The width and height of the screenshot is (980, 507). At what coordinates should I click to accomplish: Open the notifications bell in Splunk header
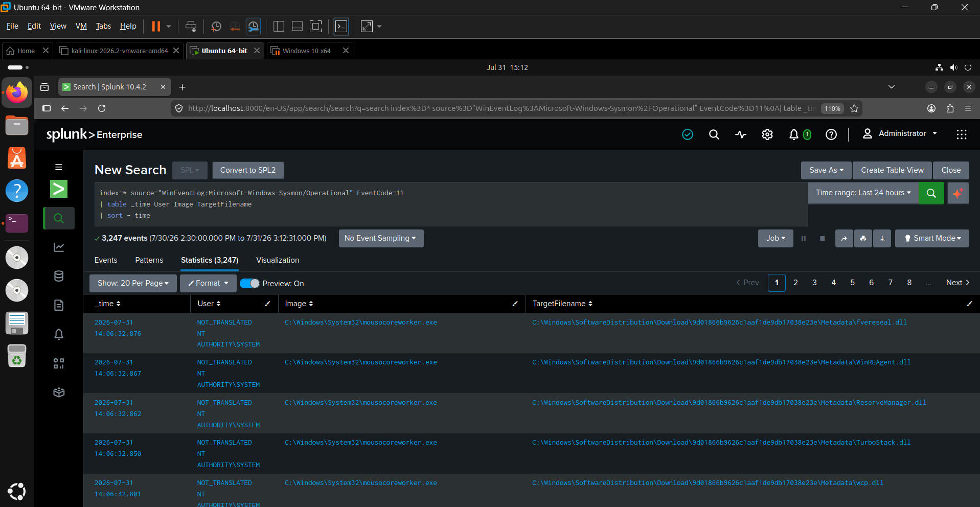(794, 134)
